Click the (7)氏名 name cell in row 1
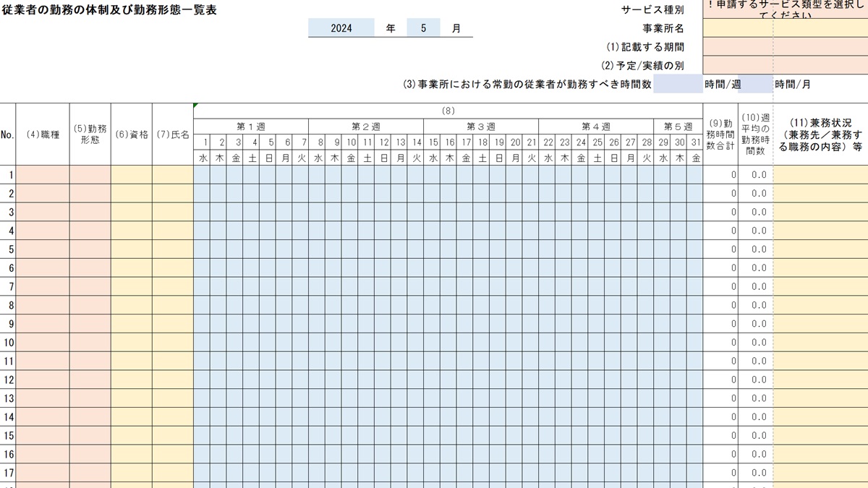Viewport: 868px width, 488px height. point(174,173)
